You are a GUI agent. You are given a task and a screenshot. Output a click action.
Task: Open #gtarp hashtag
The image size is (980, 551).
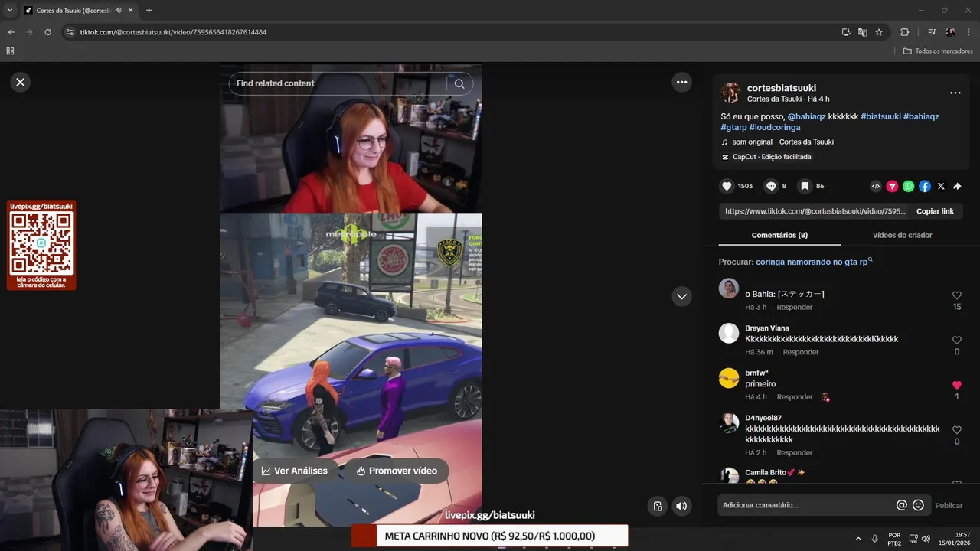click(x=733, y=127)
